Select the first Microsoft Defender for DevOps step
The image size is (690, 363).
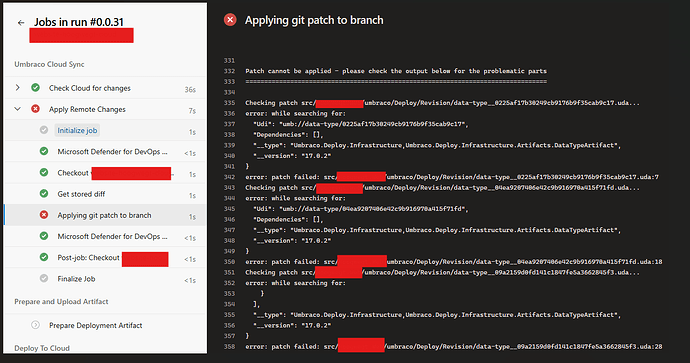(x=105, y=151)
